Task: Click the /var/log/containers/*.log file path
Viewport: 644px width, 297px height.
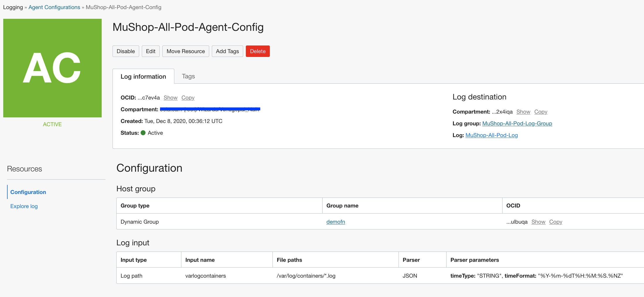Action: click(306, 276)
